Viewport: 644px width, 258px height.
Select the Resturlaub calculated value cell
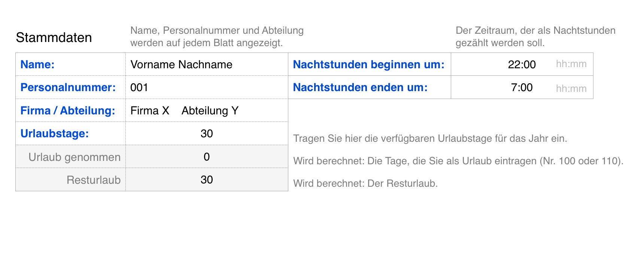(206, 180)
